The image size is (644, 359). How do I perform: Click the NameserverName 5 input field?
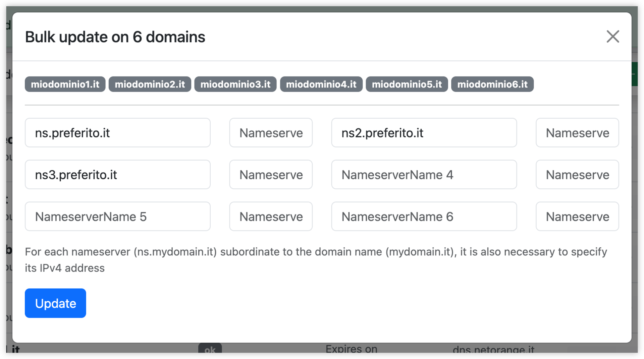coord(117,217)
